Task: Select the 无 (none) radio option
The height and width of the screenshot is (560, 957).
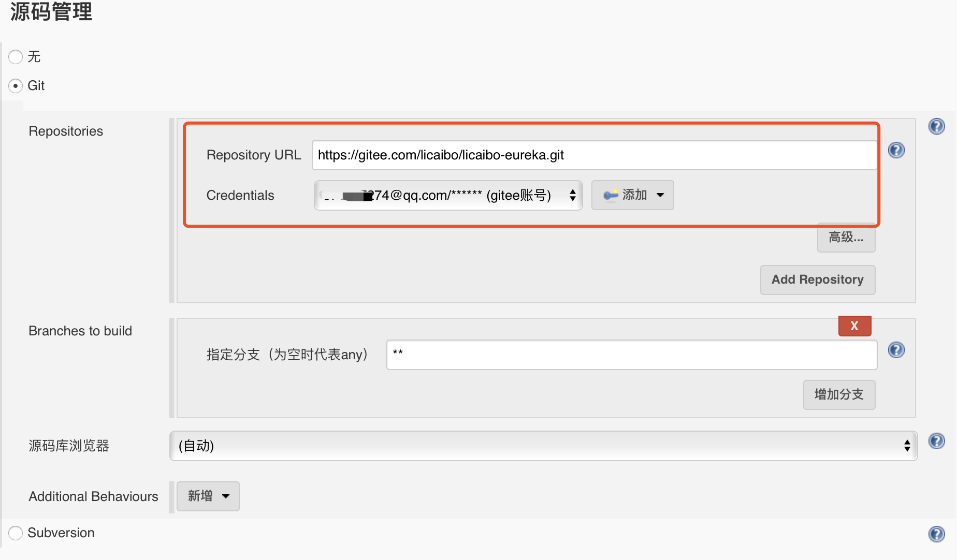Action: 16,56
